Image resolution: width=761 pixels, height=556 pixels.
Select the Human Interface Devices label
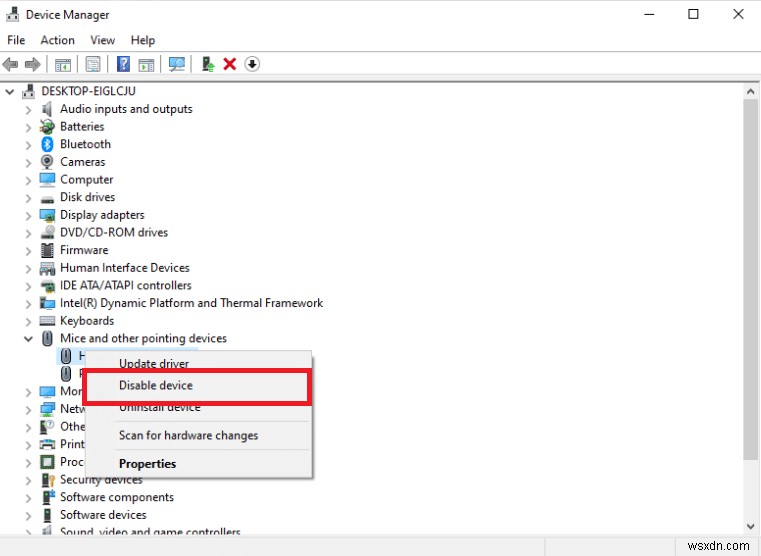pyautogui.click(x=125, y=268)
